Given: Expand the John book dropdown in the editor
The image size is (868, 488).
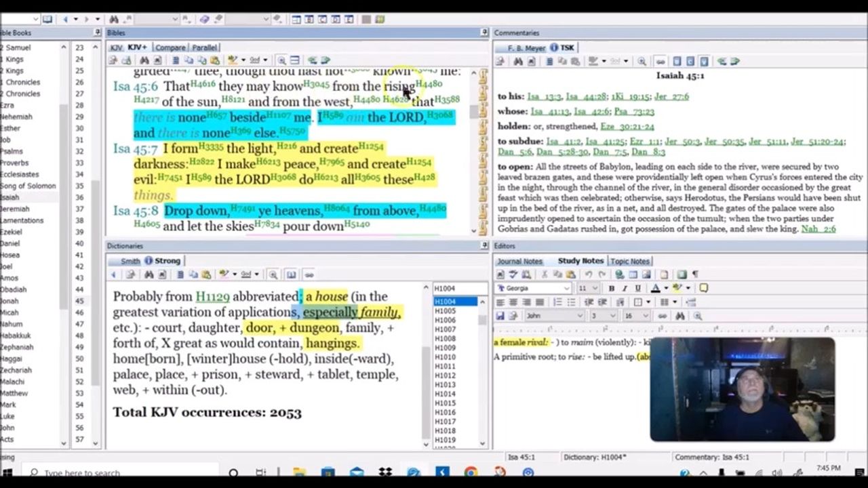Looking at the screenshot, I should point(579,316).
